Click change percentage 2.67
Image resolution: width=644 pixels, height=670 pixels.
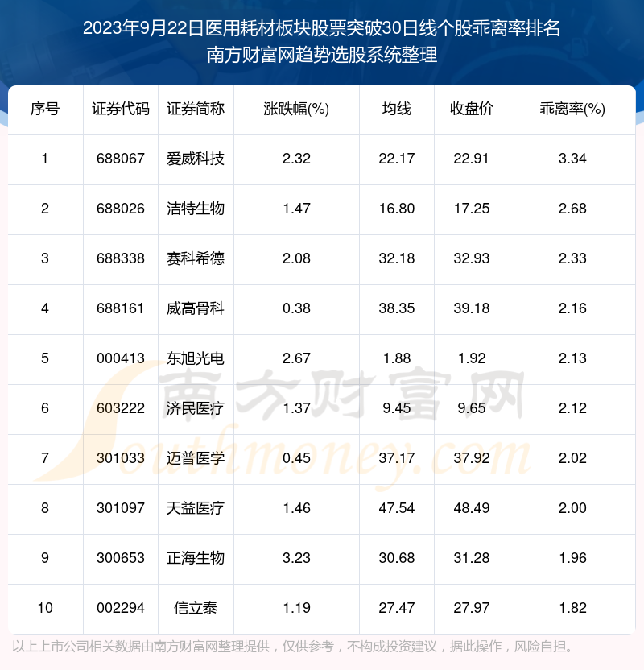[296, 358]
